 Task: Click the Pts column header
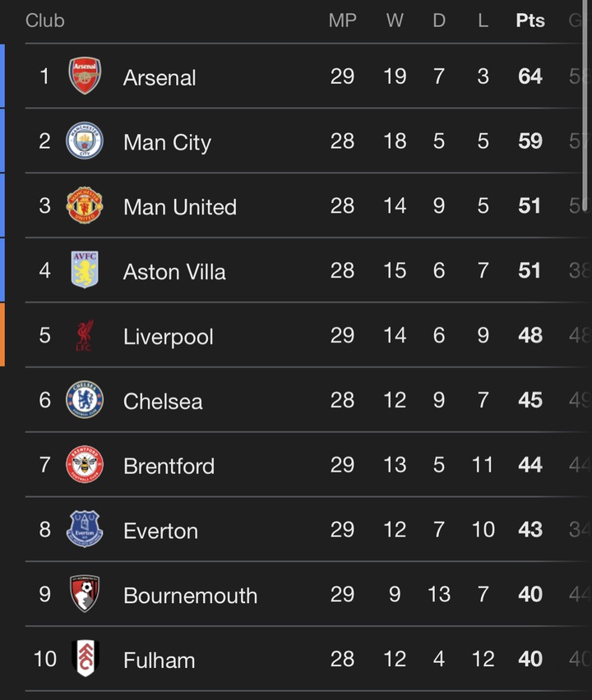[530, 21]
